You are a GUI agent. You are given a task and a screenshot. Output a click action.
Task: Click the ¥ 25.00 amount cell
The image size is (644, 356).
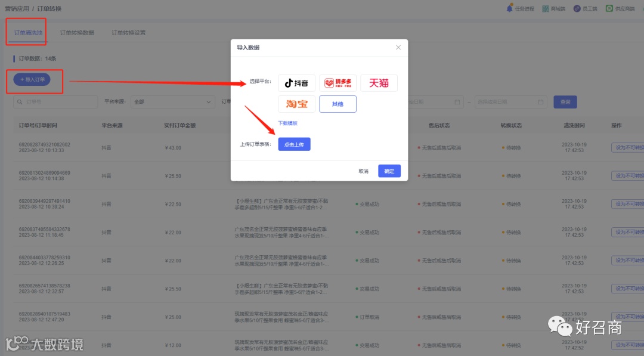173,317
